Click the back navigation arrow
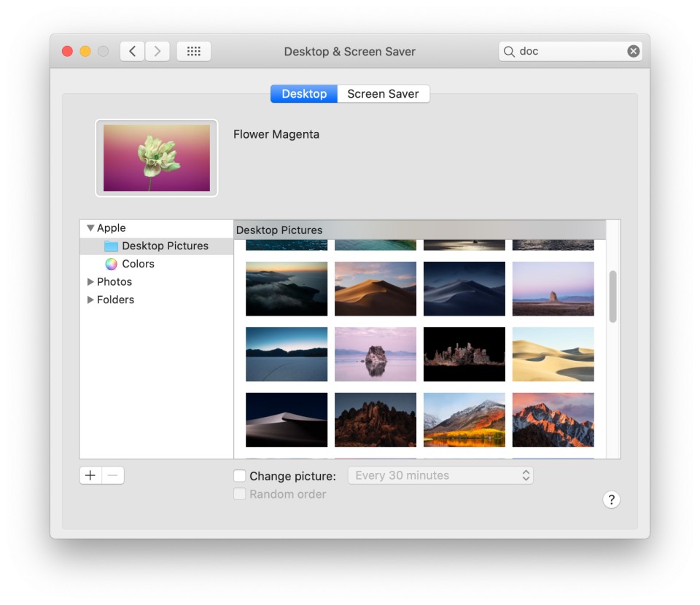Screen dimensions: 700x605 (132, 51)
